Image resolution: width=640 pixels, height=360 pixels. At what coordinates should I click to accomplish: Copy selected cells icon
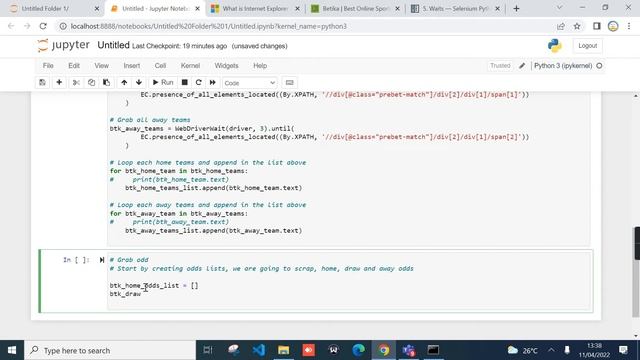91,82
